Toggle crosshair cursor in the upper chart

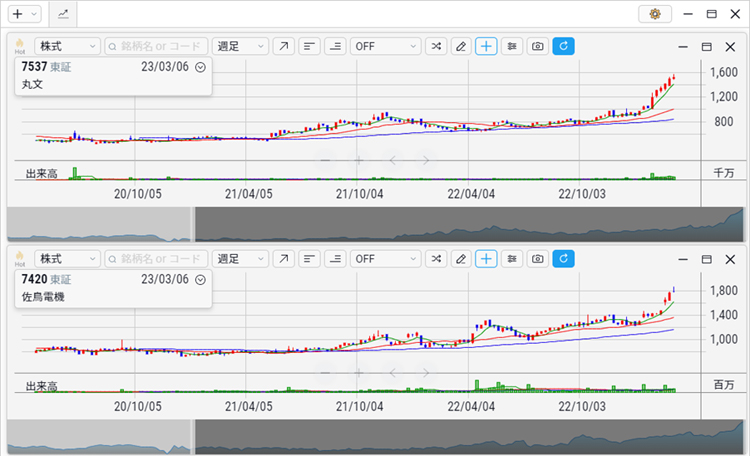click(487, 46)
